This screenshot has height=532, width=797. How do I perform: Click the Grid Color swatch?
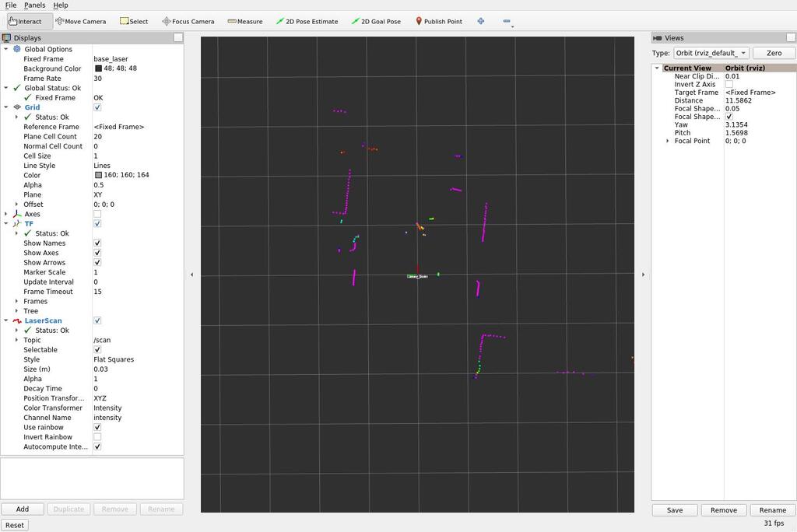(x=98, y=175)
